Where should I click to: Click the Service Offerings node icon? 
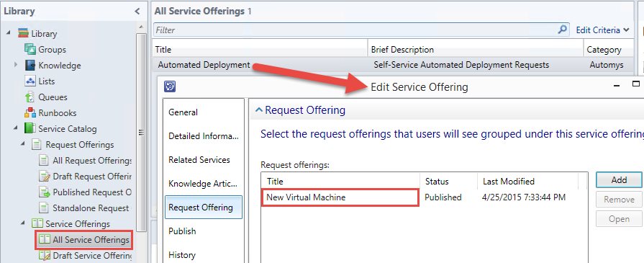coord(37,223)
